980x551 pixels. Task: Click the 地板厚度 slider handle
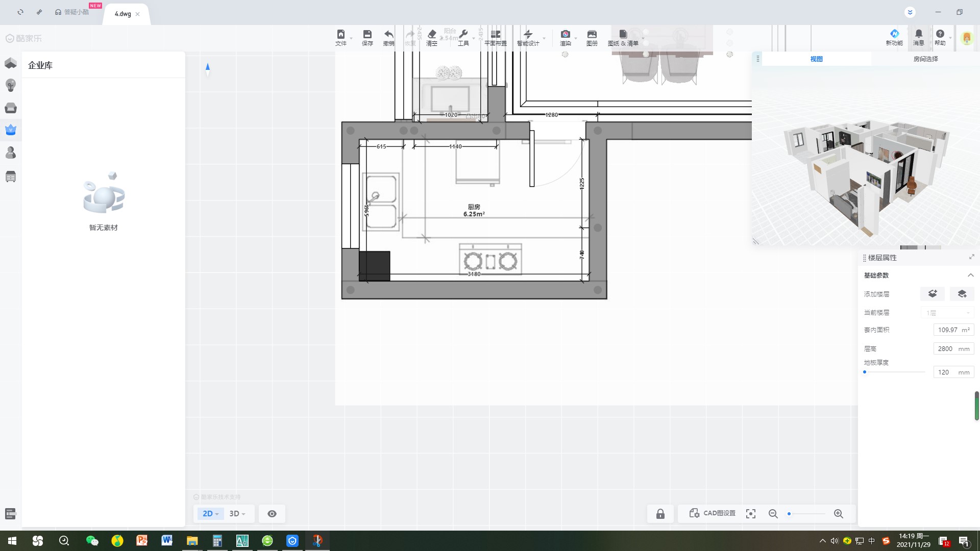865,372
